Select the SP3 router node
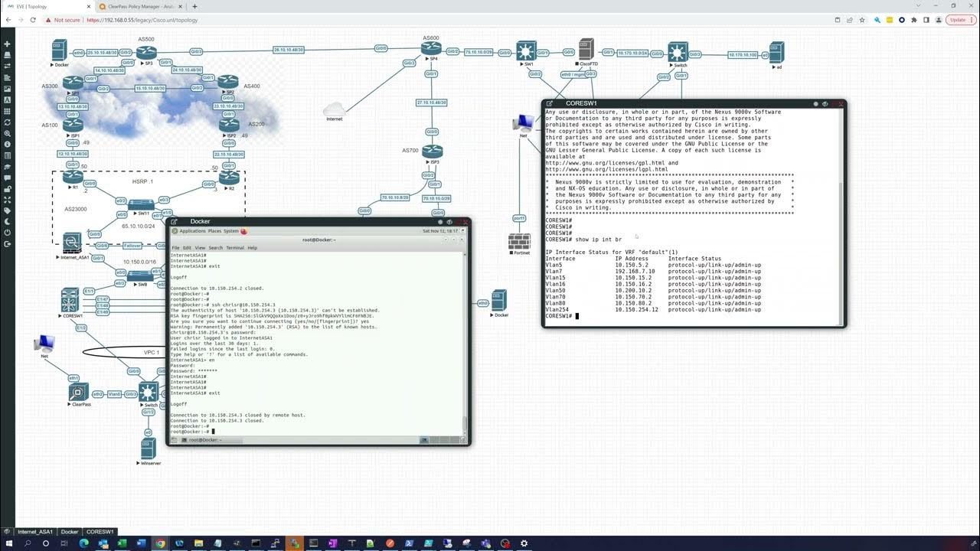Screen dimensions: 980x551 [147, 53]
